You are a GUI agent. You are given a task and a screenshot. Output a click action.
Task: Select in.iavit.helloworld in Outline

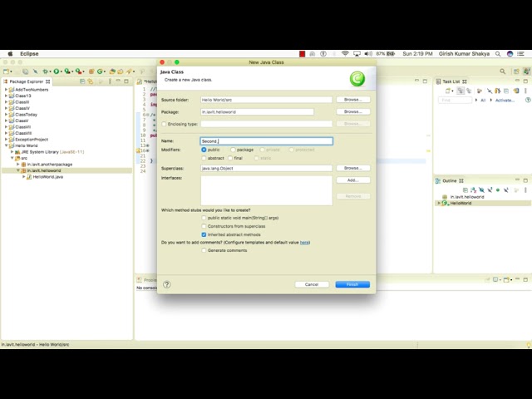[x=467, y=197]
